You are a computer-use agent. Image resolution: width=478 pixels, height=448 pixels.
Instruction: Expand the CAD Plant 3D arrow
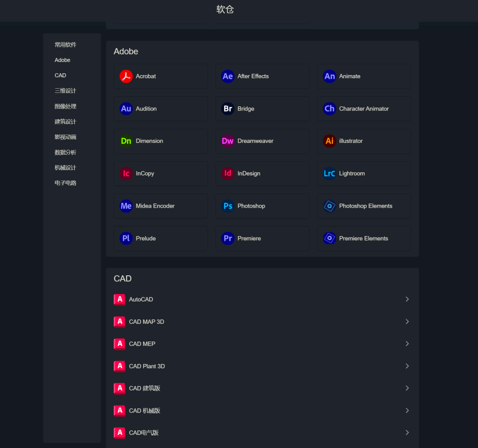point(407,366)
